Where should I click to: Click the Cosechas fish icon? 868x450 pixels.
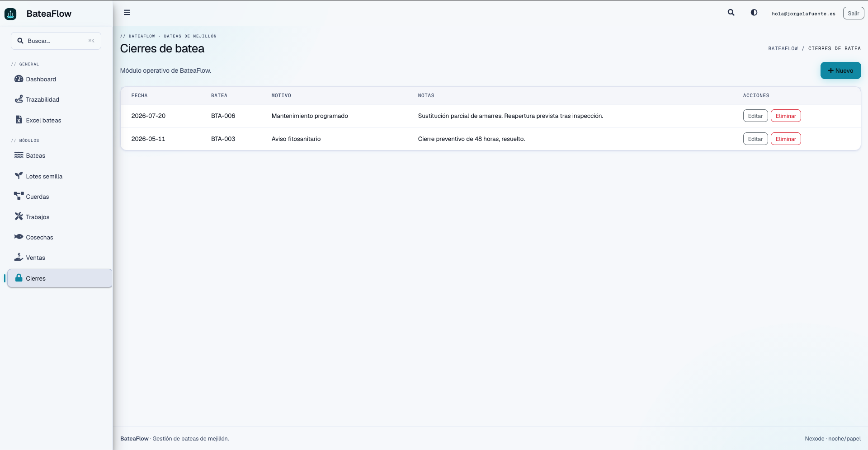[19, 237]
